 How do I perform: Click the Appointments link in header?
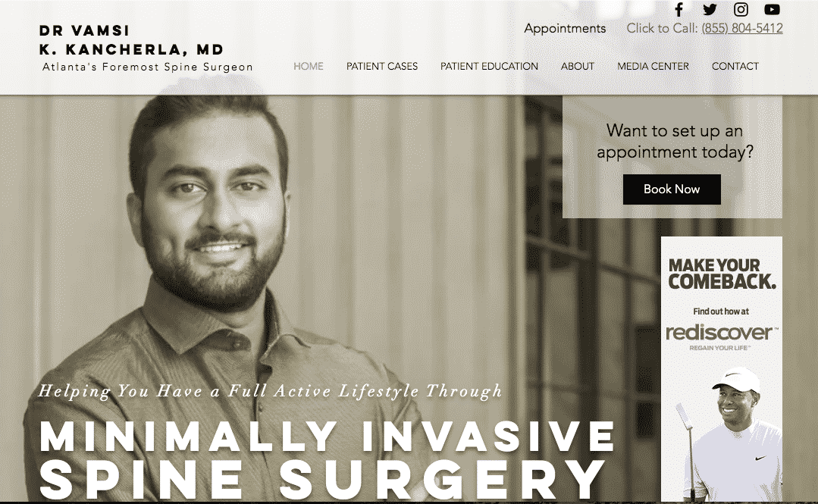coord(565,29)
